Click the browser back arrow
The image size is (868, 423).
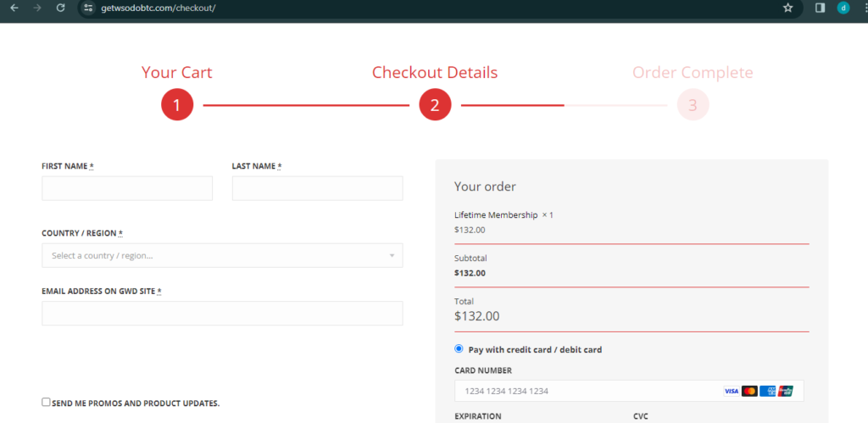[x=14, y=8]
